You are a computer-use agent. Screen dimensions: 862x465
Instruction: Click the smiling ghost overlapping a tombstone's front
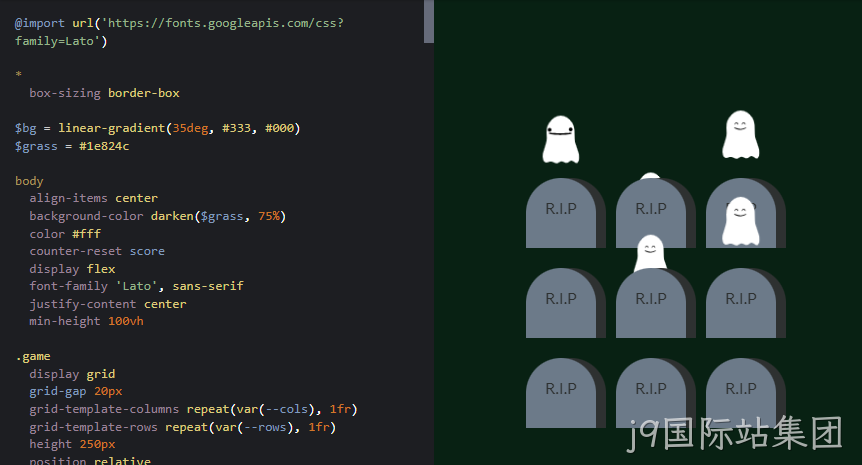coord(741,221)
